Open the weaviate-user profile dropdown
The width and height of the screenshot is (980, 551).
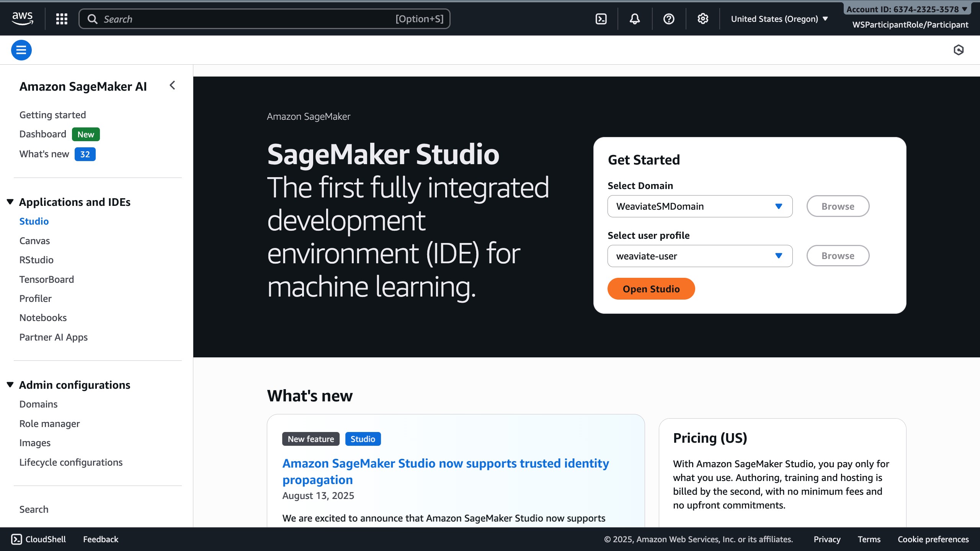click(x=700, y=256)
